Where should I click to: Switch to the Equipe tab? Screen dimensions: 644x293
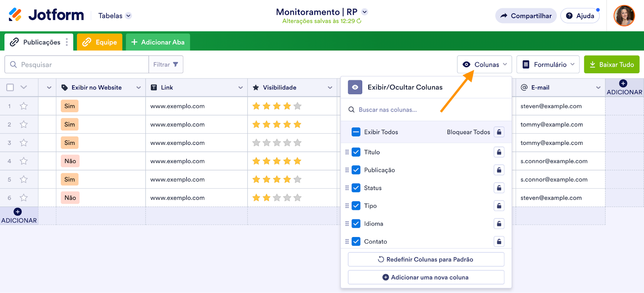tap(100, 42)
